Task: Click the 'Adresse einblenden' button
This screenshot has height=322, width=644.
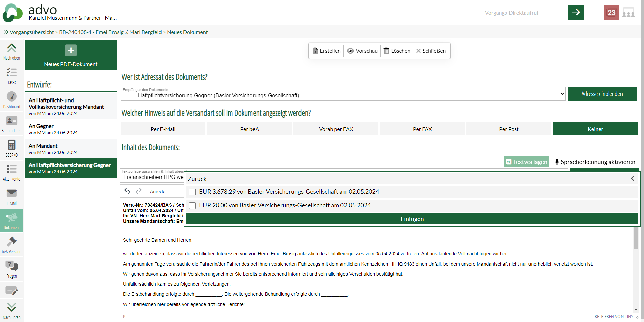Action: [x=602, y=94]
